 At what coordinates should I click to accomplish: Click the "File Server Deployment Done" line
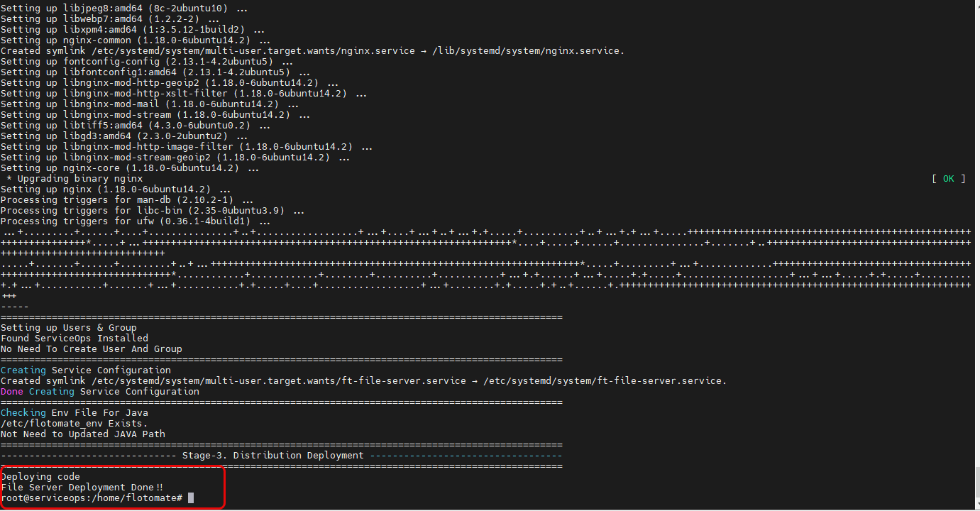tap(82, 488)
